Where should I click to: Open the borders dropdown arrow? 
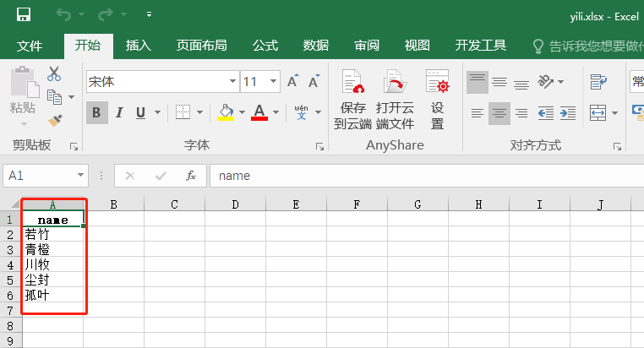(x=200, y=112)
